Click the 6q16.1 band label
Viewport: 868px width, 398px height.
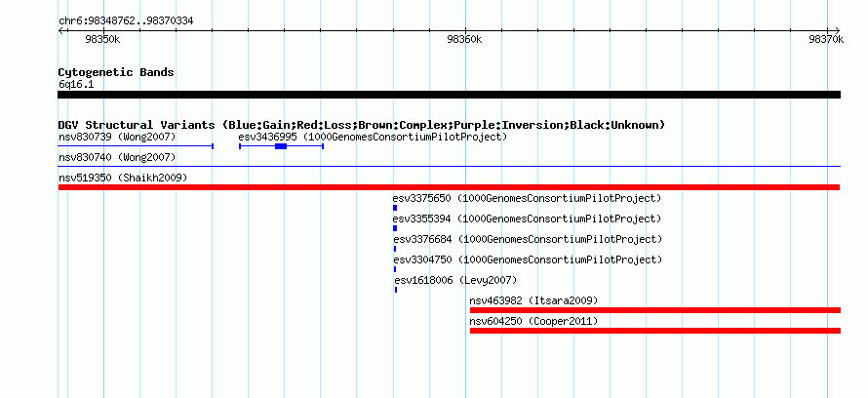click(x=76, y=85)
